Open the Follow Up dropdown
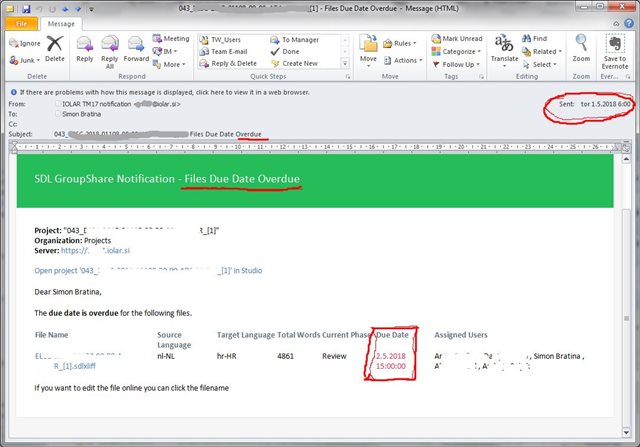The width and height of the screenshot is (640, 447). click(x=456, y=64)
